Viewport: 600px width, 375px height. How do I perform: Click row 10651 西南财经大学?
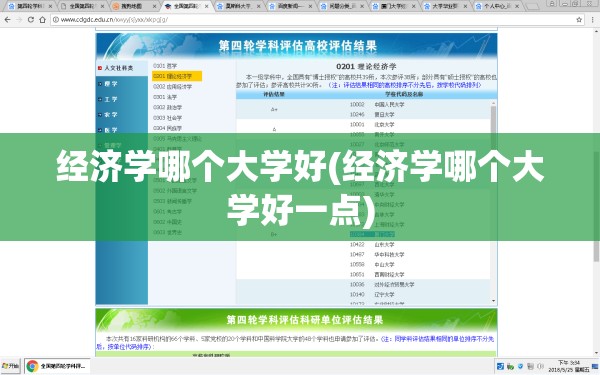coord(377,274)
